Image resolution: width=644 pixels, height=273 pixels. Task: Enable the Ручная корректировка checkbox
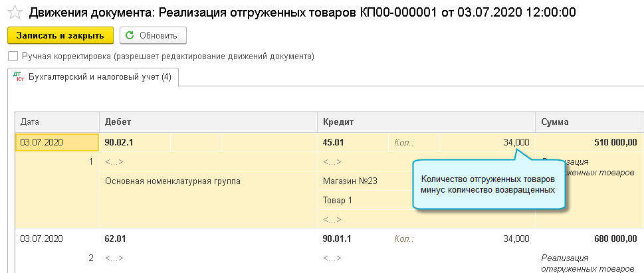point(13,56)
